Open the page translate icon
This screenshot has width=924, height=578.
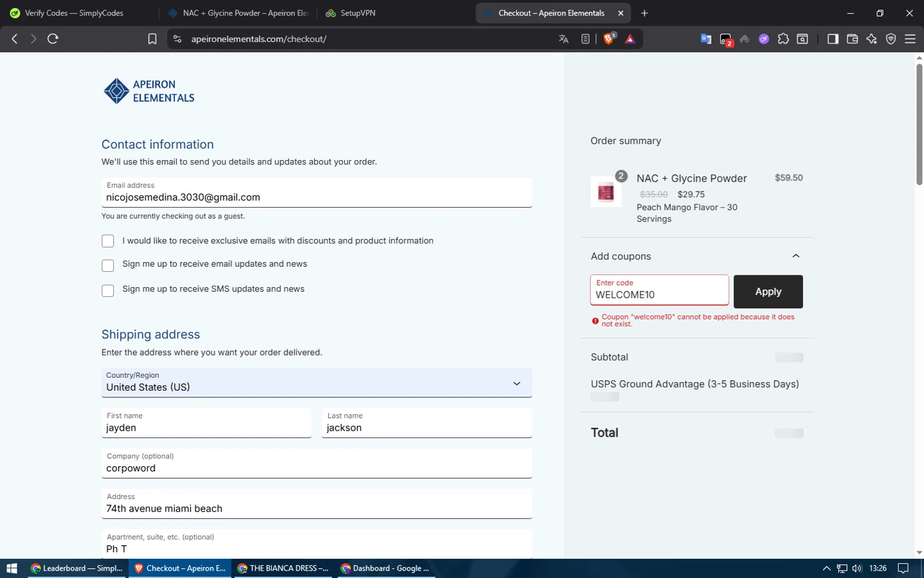(563, 39)
